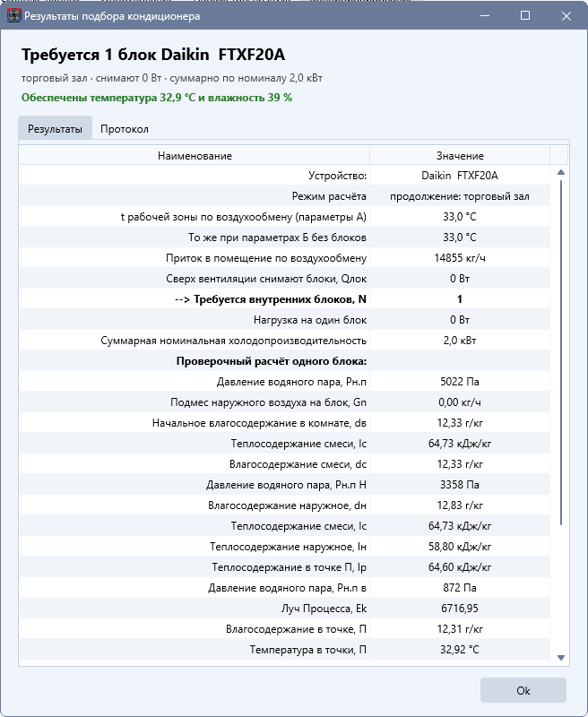Click the value продолжение: торговый зал
Image resolution: width=588 pixels, height=717 pixels.
pyautogui.click(x=460, y=196)
